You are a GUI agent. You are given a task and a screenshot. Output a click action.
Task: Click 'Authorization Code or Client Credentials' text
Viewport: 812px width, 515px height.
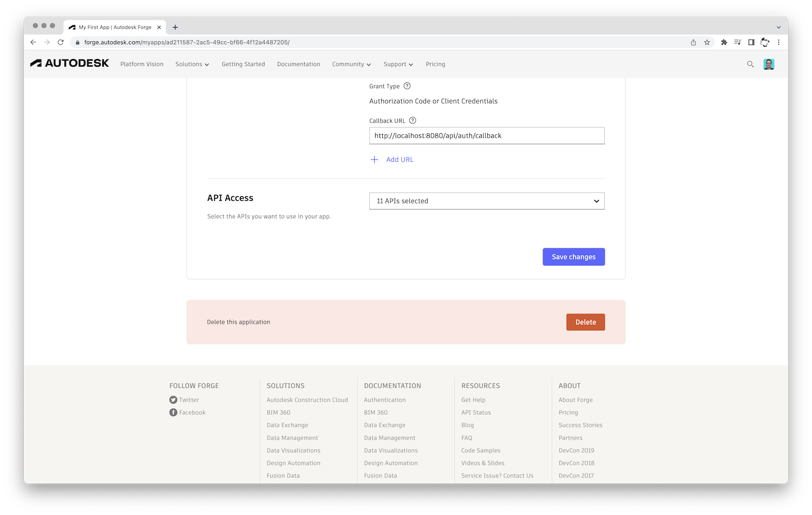(433, 101)
